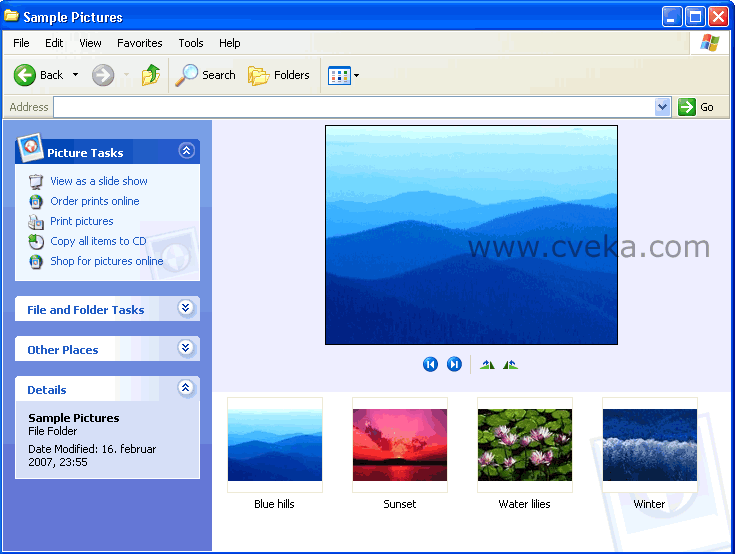Click the Back arrow toolbar icon
Image resolution: width=737 pixels, height=556 pixels.
pyautogui.click(x=26, y=75)
